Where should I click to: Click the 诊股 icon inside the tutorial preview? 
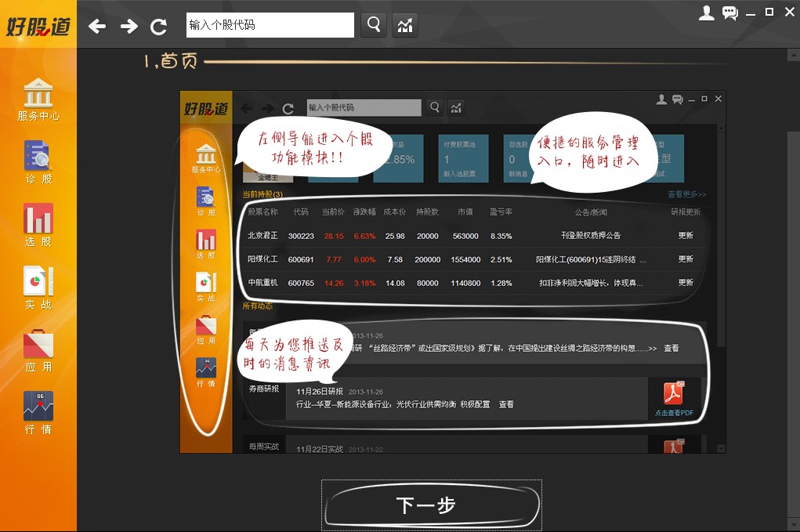click(x=206, y=201)
